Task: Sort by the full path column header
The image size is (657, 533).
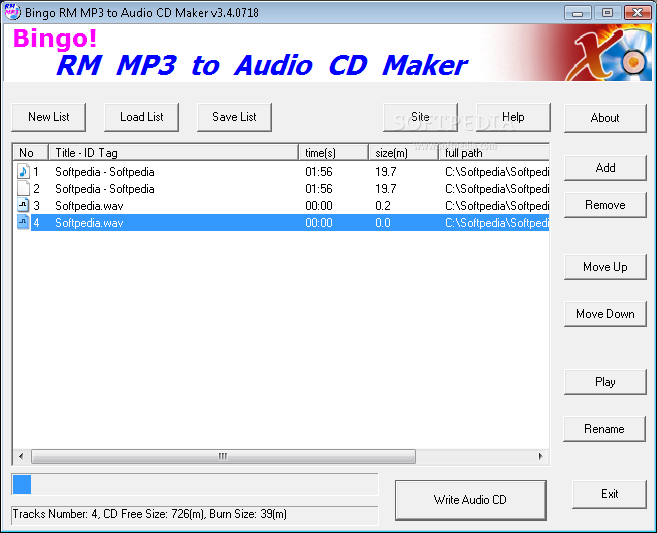Action: click(494, 153)
